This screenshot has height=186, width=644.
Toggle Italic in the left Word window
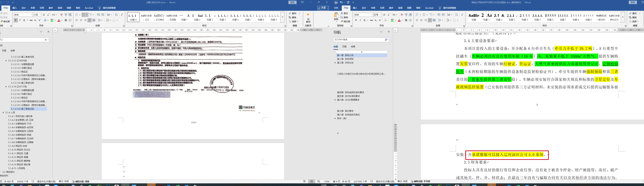pos(20,20)
